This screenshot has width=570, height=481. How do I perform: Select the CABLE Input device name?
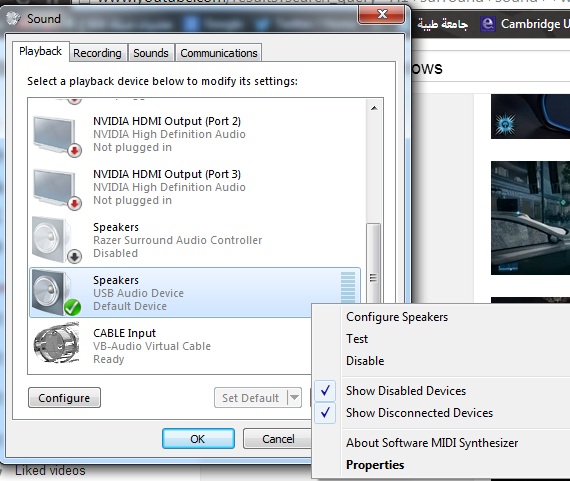tap(124, 333)
